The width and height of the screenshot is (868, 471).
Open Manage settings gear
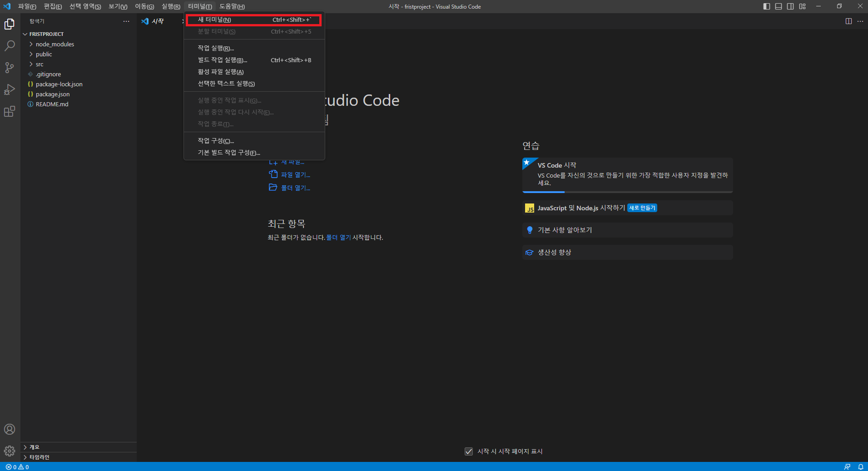(10, 451)
